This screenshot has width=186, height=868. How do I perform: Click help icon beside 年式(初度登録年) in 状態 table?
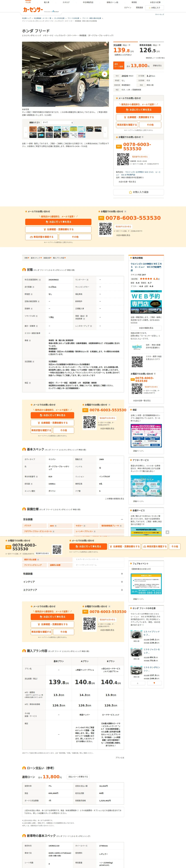40,280
